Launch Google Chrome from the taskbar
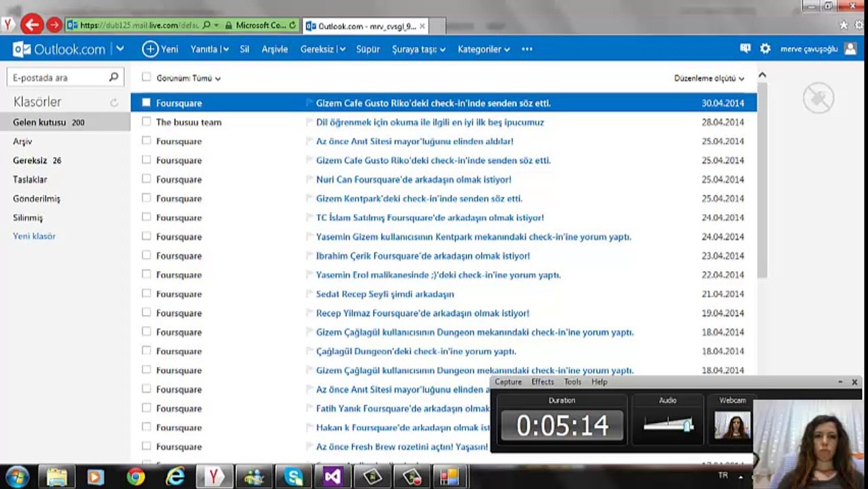868x489 pixels. [x=136, y=477]
